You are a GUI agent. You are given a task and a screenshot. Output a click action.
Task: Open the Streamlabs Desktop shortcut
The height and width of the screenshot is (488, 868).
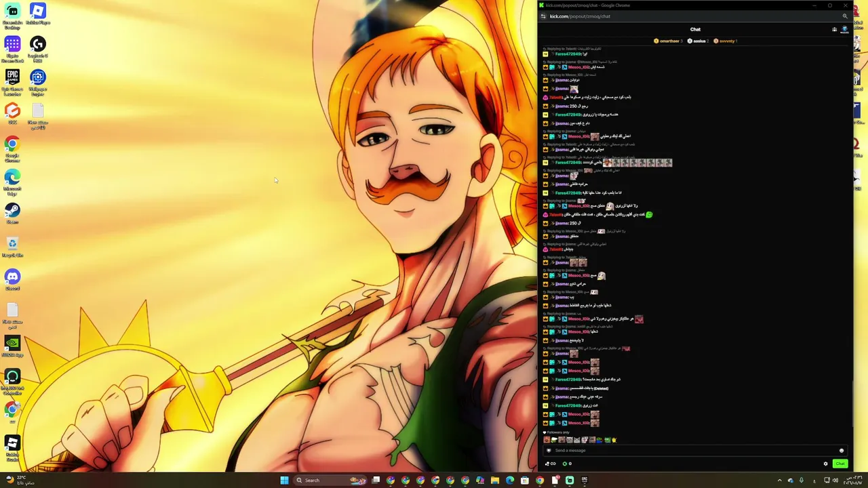pos(12,16)
